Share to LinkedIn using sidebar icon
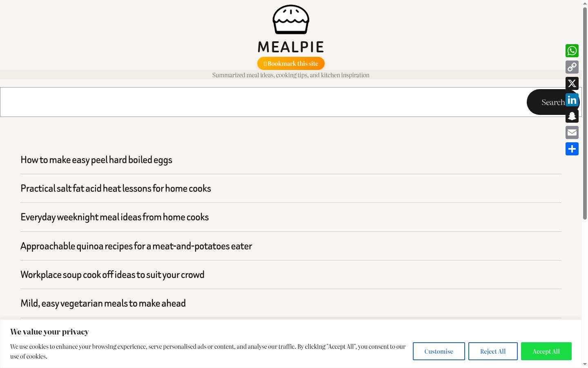The height and width of the screenshot is (368, 588). point(572,100)
